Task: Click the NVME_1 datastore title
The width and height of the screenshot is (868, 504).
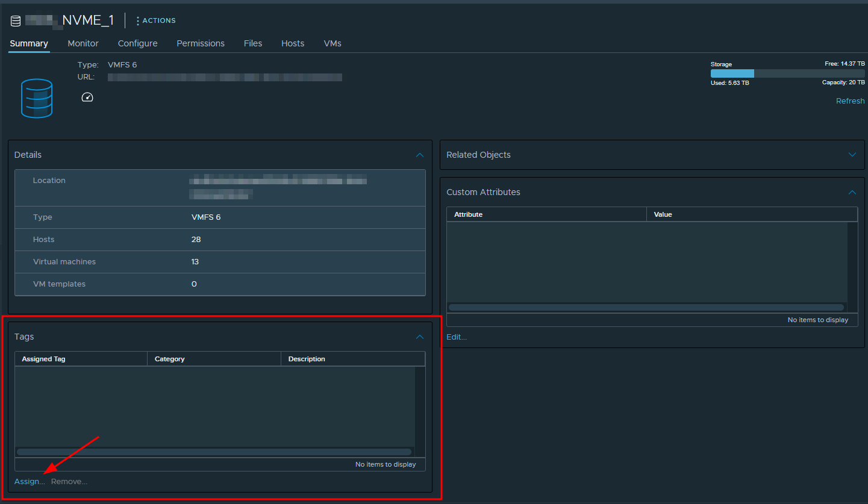Action: 88,20
